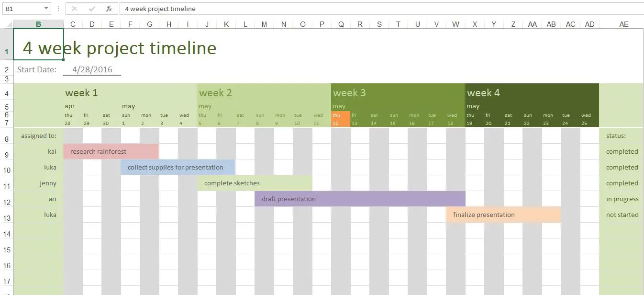Click the 'week 1' header cell

click(81, 92)
